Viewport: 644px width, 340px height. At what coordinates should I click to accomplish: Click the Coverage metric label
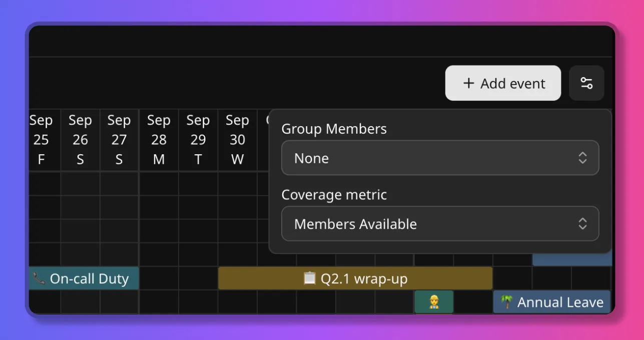click(x=334, y=194)
